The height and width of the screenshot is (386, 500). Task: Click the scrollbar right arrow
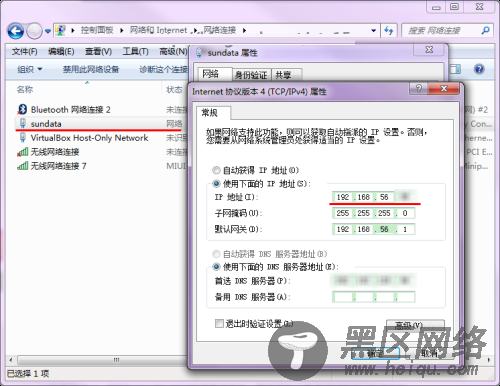coord(489,360)
